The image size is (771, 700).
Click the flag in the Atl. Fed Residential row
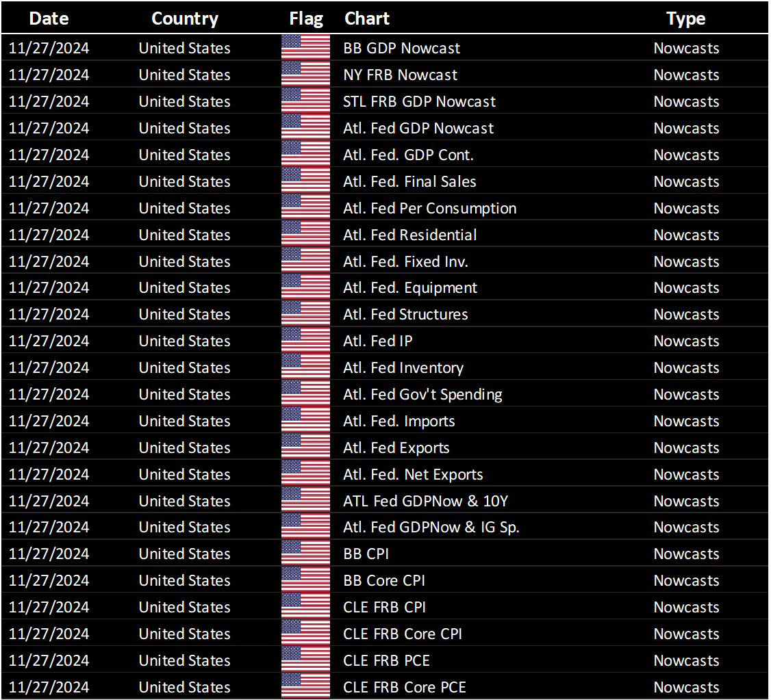pyautogui.click(x=305, y=234)
